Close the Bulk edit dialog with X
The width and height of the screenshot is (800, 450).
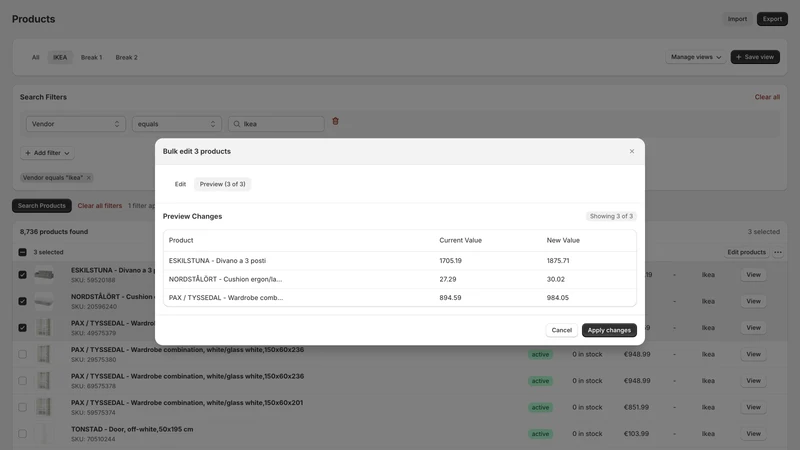632,151
